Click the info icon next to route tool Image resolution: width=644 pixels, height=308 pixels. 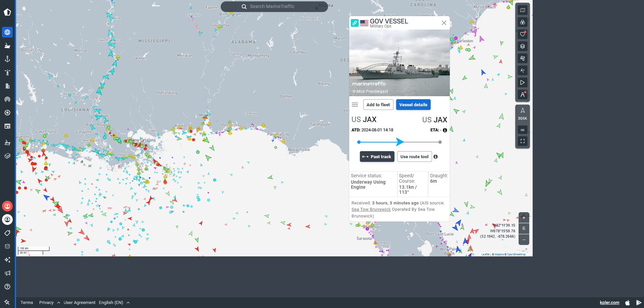pyautogui.click(x=435, y=157)
